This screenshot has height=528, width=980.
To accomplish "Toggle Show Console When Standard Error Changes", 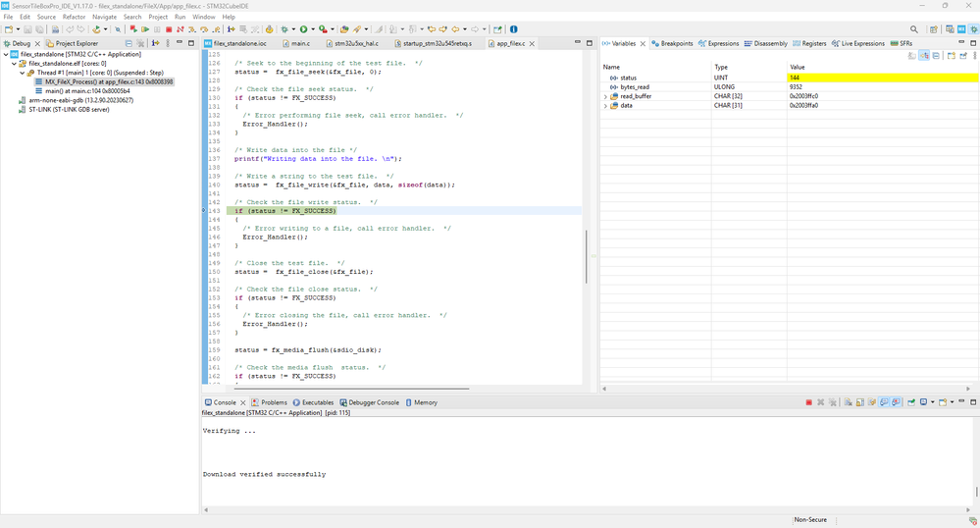I will point(897,402).
